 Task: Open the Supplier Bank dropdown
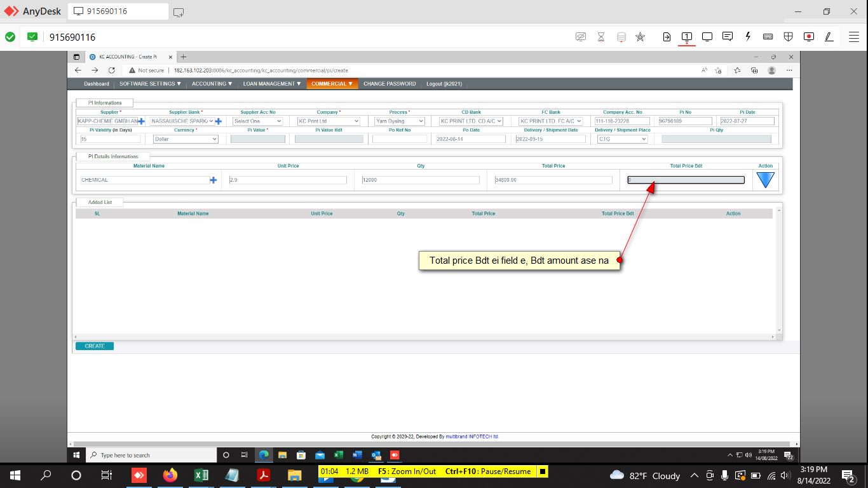tap(182, 121)
